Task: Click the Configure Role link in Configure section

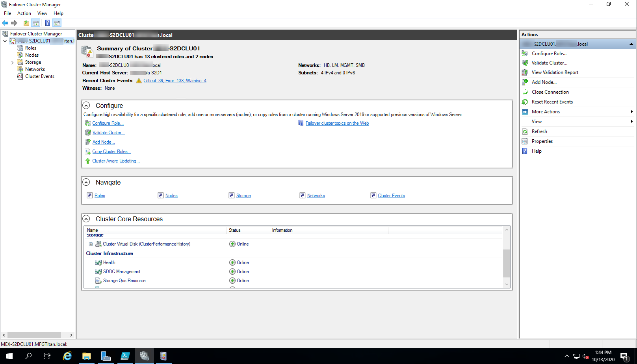Action: pos(108,123)
